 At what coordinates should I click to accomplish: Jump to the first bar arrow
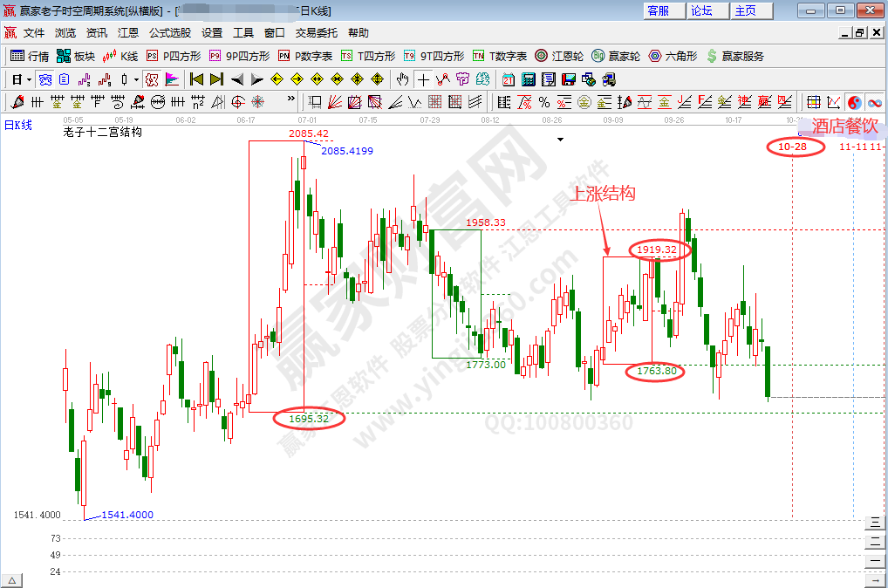pos(196,79)
